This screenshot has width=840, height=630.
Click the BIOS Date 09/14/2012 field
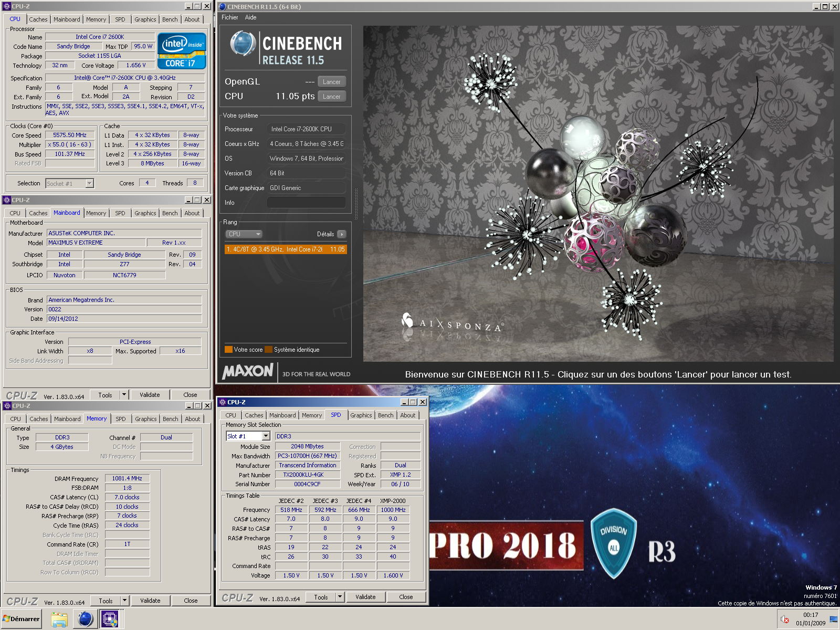(x=124, y=319)
